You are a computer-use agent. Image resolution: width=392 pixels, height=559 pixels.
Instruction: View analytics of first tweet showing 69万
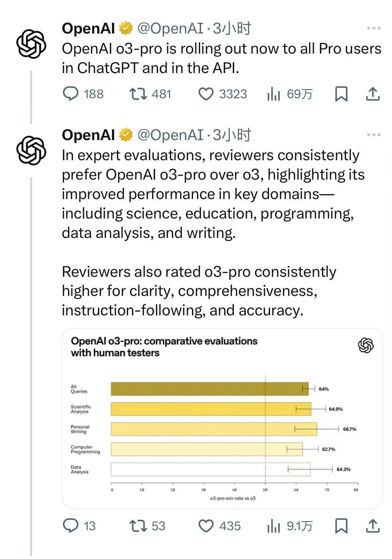coord(289,94)
